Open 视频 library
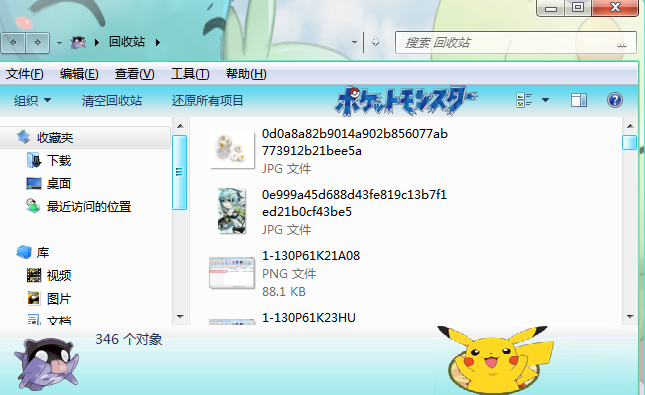645x395 pixels. pyautogui.click(x=59, y=275)
